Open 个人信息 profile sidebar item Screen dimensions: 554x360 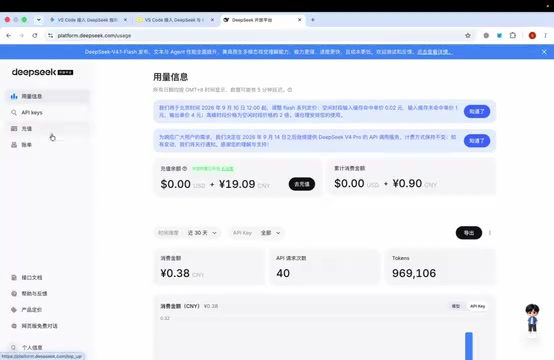(47, 347)
